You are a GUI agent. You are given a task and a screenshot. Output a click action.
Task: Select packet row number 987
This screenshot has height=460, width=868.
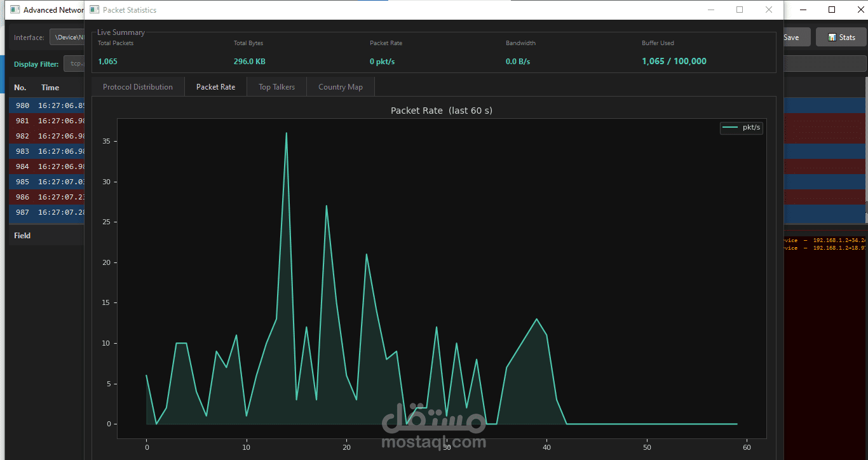(46, 212)
